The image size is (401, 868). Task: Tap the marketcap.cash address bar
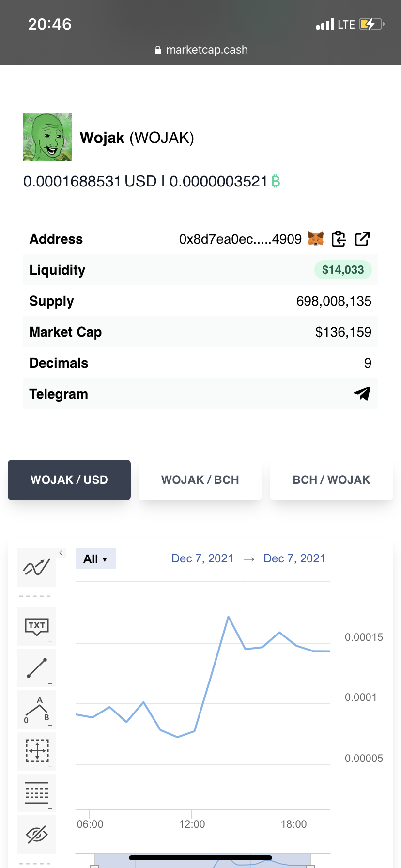click(200, 50)
